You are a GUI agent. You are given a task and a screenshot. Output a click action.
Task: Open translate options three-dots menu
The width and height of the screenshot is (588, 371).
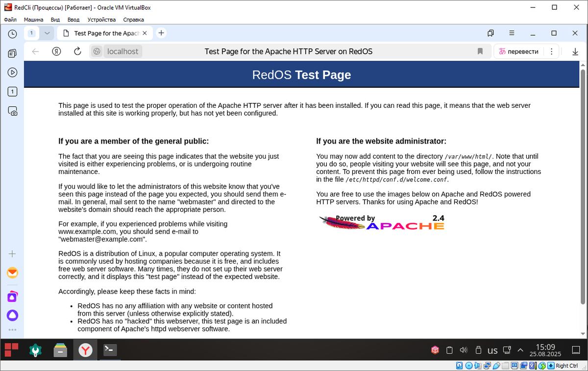click(552, 51)
